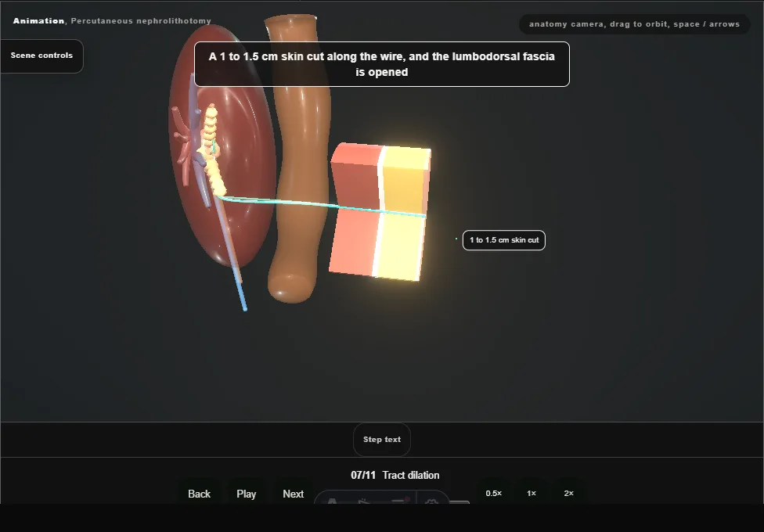Screen dimensions: 764x532
Task: Set playback speed to 0.5×
Action: click(x=494, y=493)
